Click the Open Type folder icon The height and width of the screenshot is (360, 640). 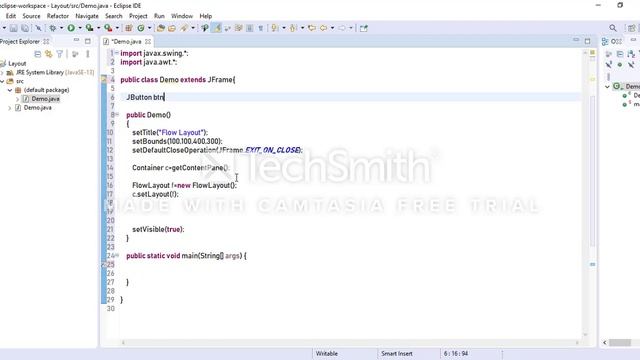(x=161, y=28)
